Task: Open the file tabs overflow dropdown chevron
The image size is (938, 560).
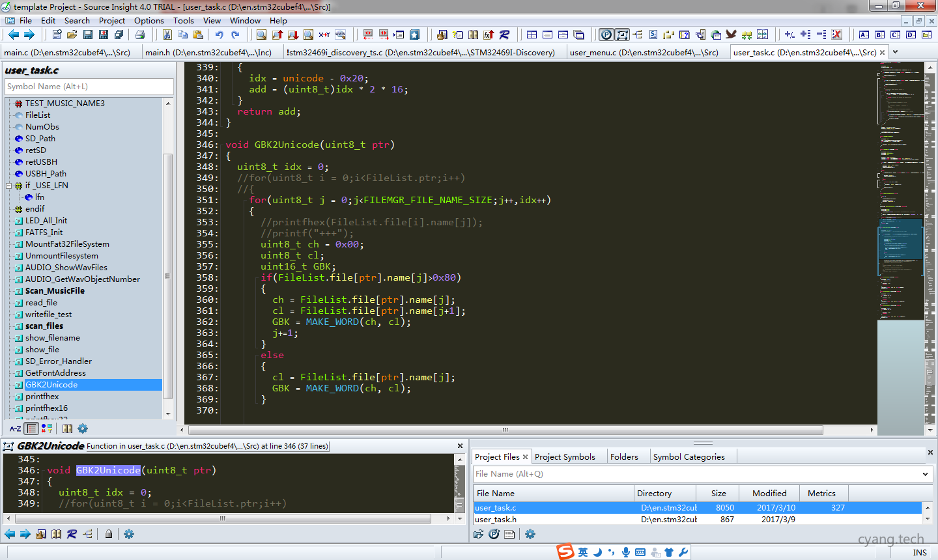Action: pos(895,52)
